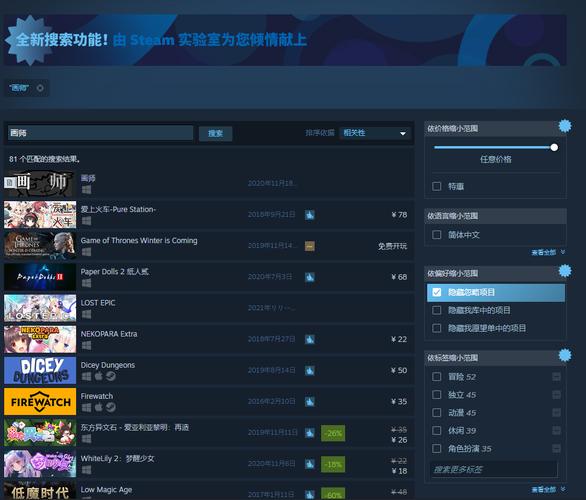Click the SteamOS icon under Firewatch
The image size is (586, 500).
pos(111,407)
